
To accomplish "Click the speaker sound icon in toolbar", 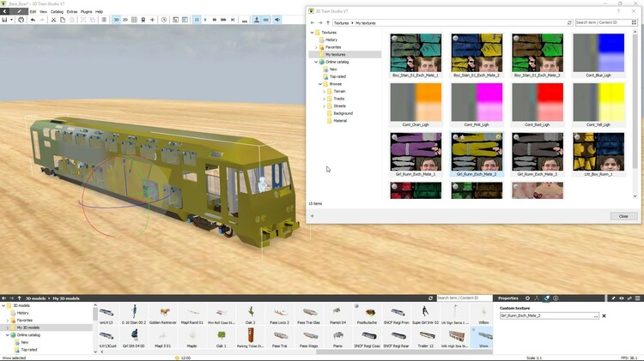I will [277, 20].
